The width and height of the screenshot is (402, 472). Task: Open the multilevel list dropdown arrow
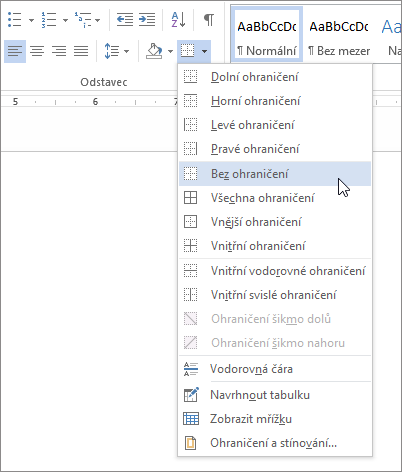(97, 20)
